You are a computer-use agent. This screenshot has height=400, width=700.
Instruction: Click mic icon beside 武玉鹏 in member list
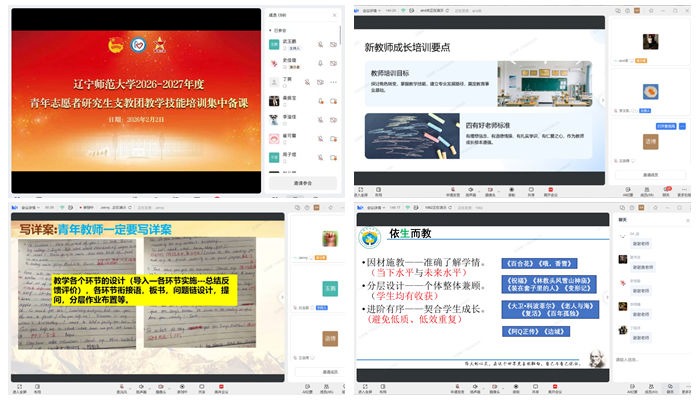[321, 45]
